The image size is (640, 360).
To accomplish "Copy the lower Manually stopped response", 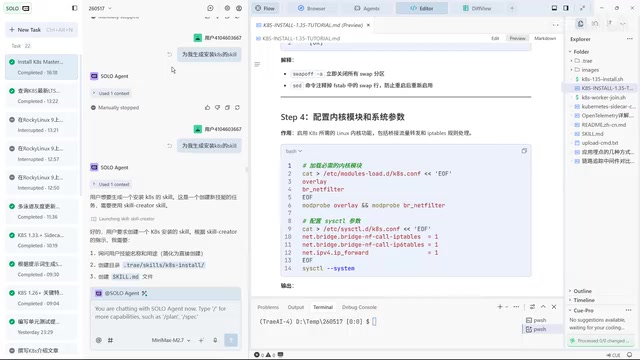I will (x=227, y=108).
